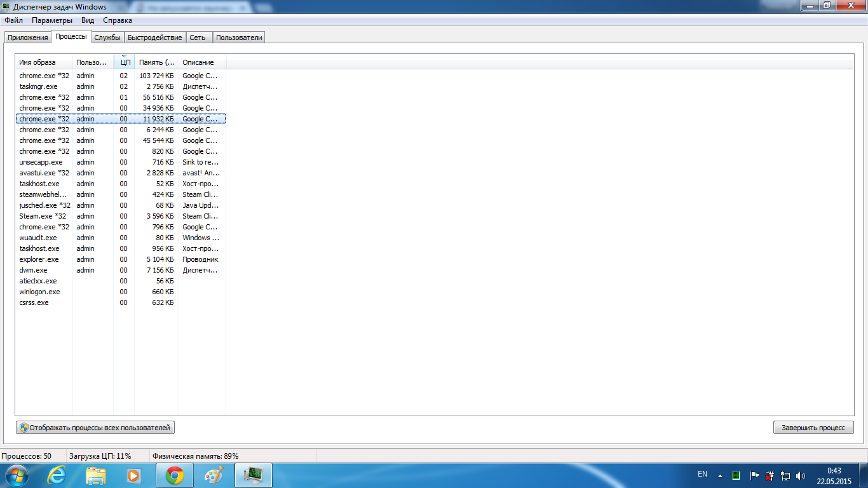Viewport: 868px width, 488px height.
Task: Open the network tray icon
Action: [785, 475]
